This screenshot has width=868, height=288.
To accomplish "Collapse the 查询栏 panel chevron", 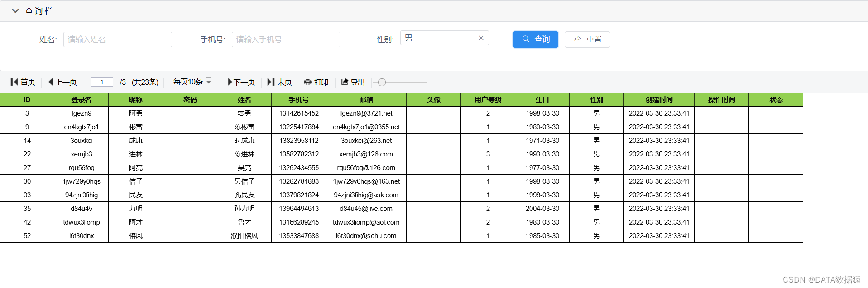I will point(15,11).
